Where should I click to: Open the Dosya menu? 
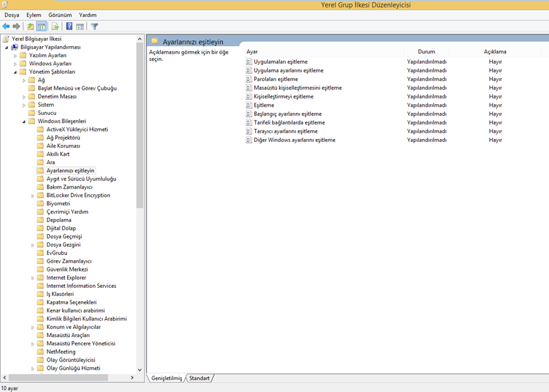coord(12,15)
